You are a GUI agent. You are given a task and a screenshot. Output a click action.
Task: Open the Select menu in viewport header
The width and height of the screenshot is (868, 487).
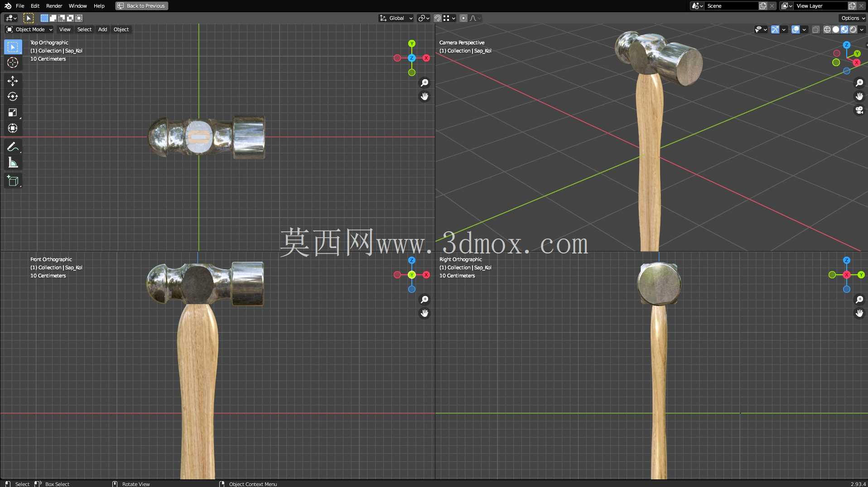[x=84, y=29]
